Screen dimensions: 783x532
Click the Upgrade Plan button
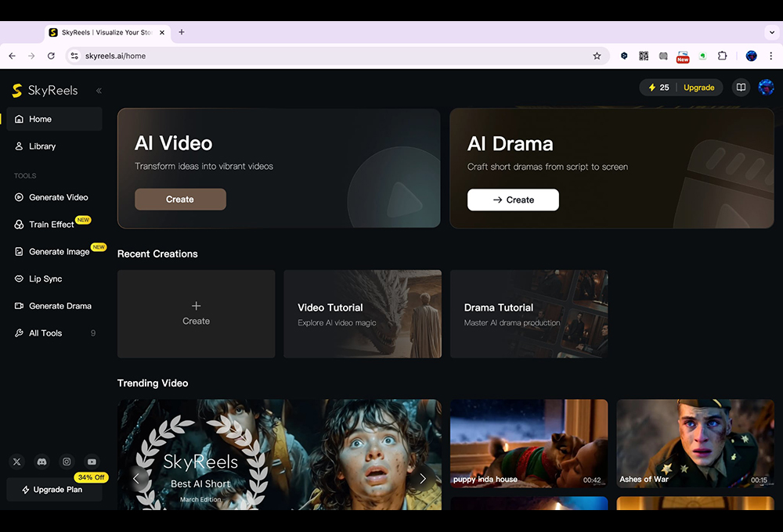(53, 490)
